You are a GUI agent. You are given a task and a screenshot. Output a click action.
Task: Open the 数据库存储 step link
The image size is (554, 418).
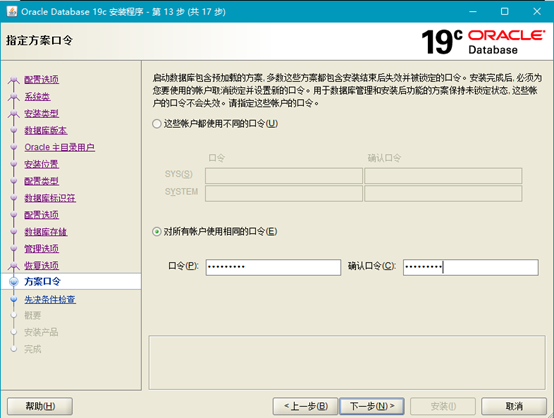(x=46, y=232)
